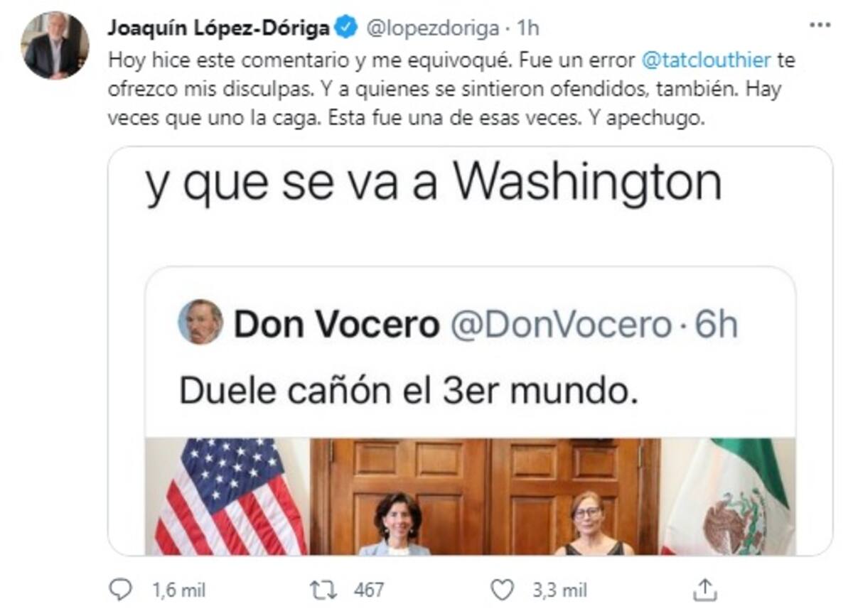Click the 'Duele cañón el 3er mundo' text
Screen dimensions: 853x616
[x=408, y=390]
